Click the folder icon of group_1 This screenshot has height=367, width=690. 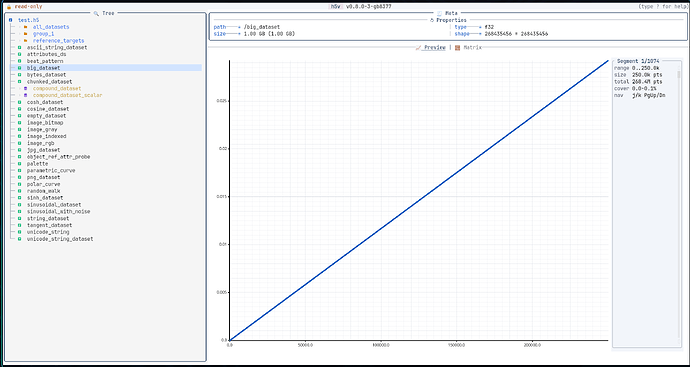tap(26, 34)
